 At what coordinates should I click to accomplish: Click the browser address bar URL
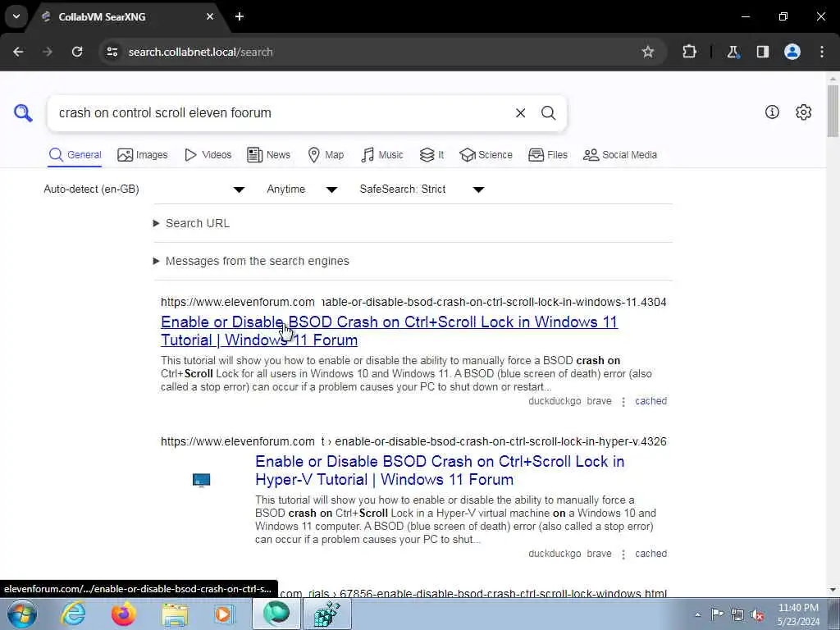201,52
